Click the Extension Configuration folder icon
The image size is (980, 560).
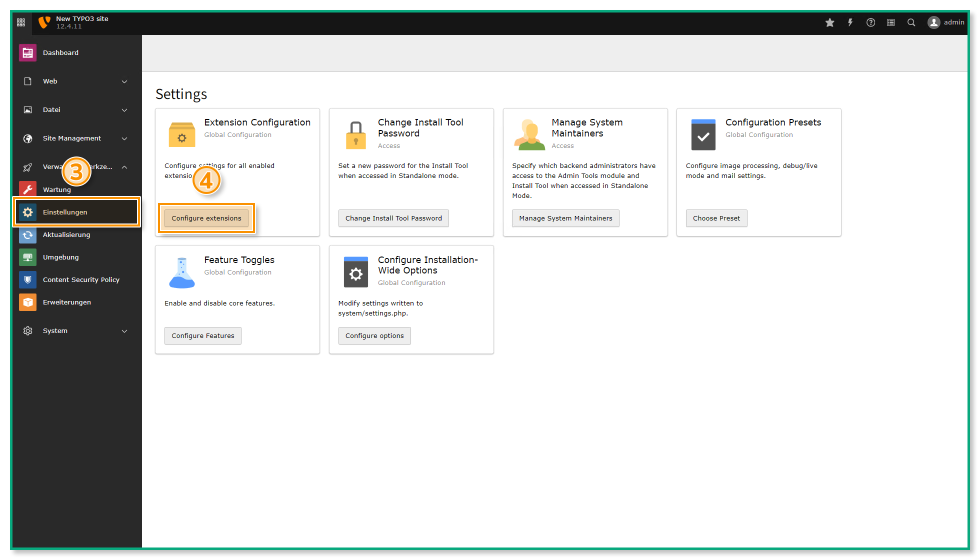pyautogui.click(x=182, y=134)
